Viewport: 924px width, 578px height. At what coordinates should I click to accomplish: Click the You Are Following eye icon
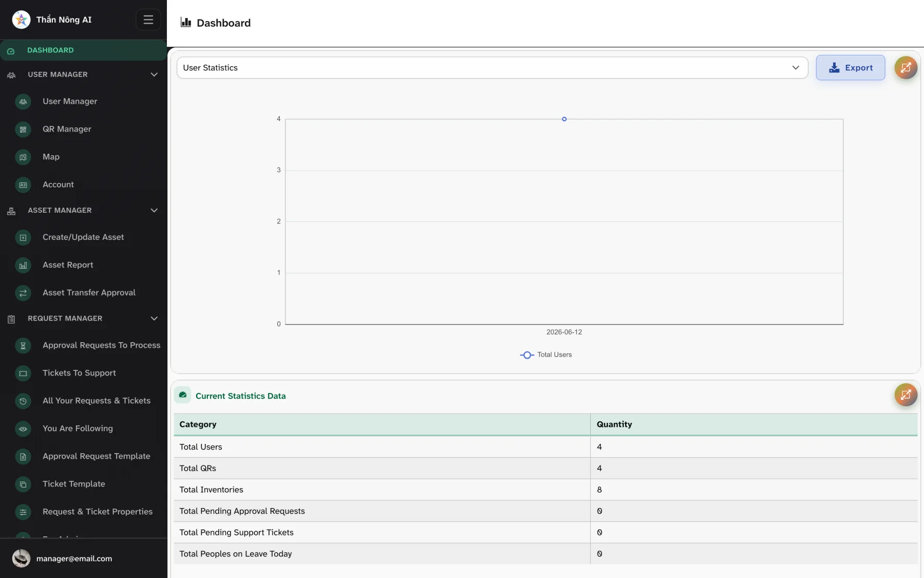pyautogui.click(x=23, y=429)
